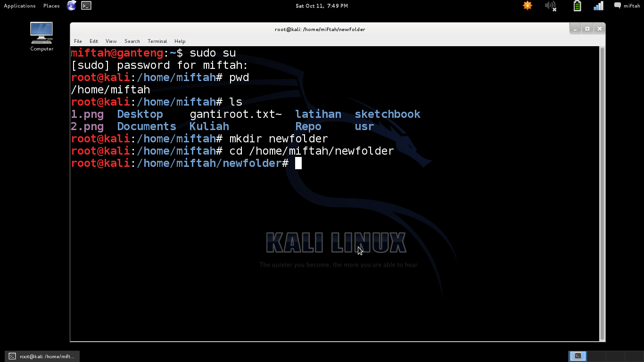Select taskbar entry 'root@kali: /home/mift...'

42,356
